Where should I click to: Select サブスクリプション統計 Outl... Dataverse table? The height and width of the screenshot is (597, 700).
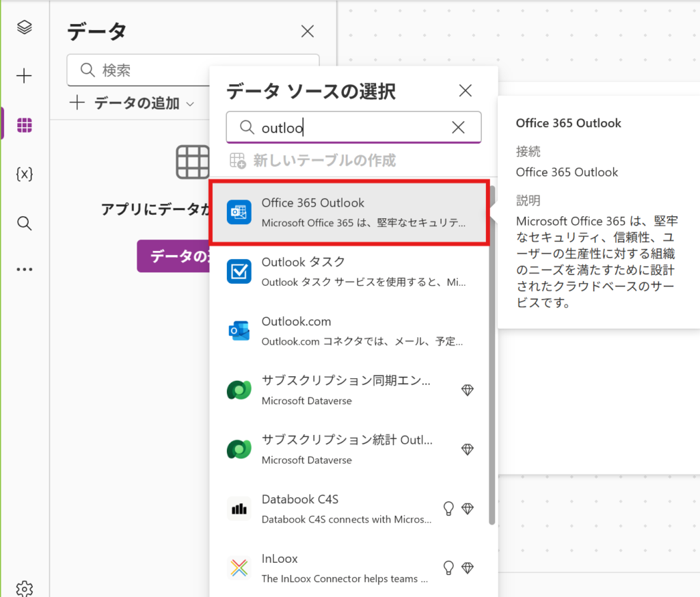click(350, 450)
